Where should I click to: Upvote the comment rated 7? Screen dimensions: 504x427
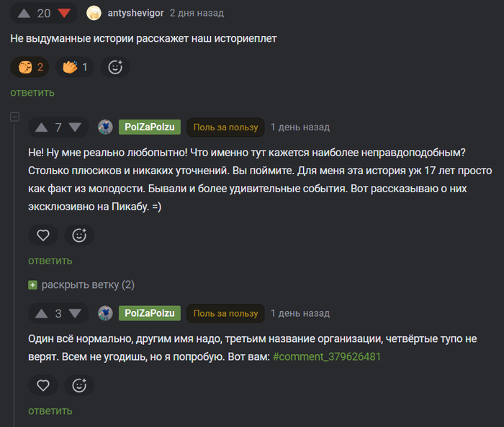[42, 127]
